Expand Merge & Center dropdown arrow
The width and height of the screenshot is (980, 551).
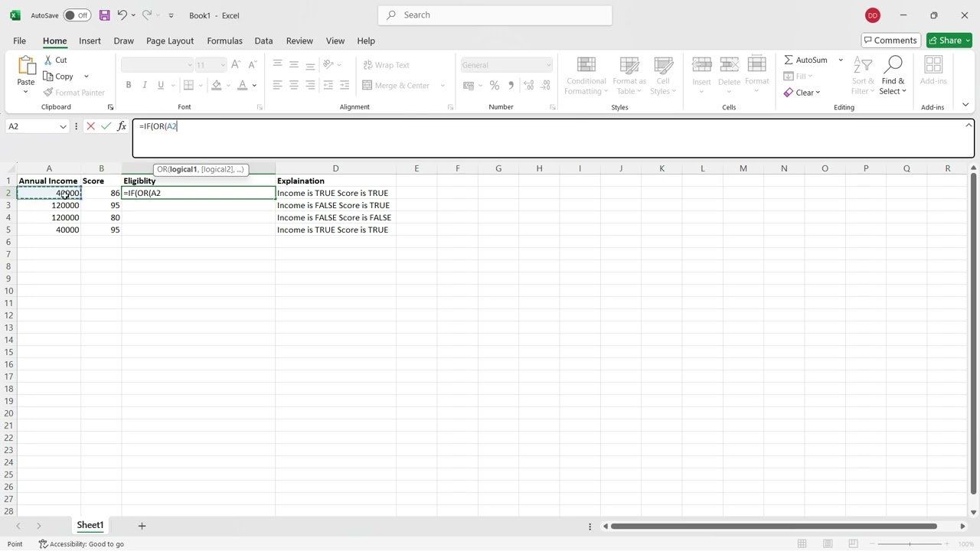coord(443,86)
